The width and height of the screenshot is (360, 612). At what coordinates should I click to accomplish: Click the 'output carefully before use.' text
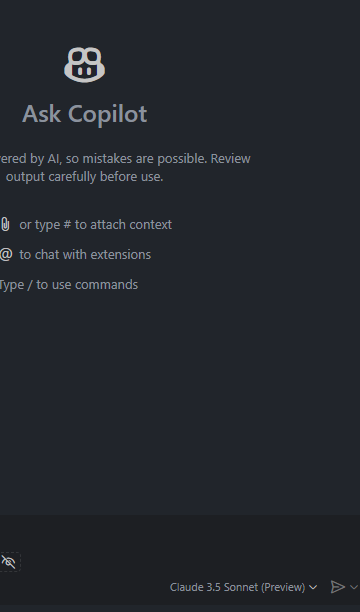click(x=84, y=177)
